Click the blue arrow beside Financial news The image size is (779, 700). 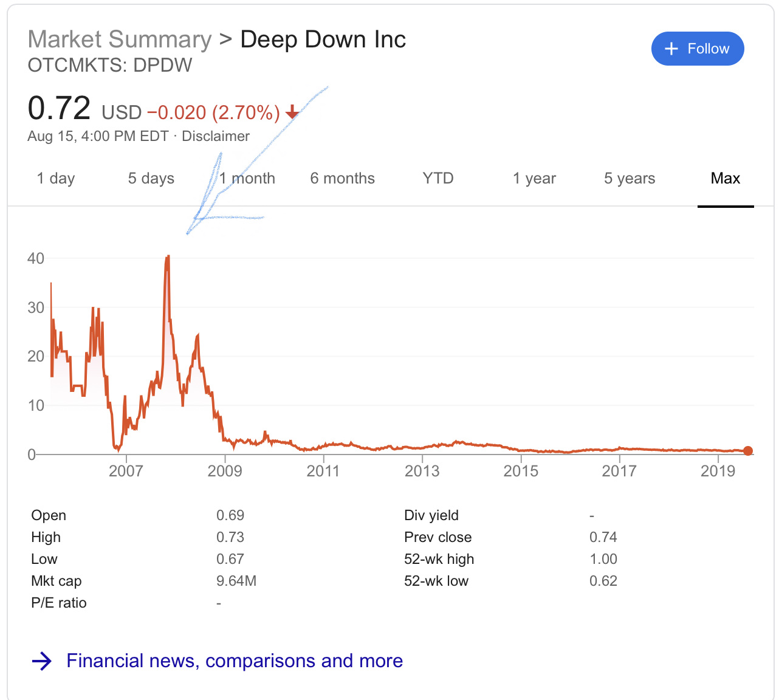41,661
